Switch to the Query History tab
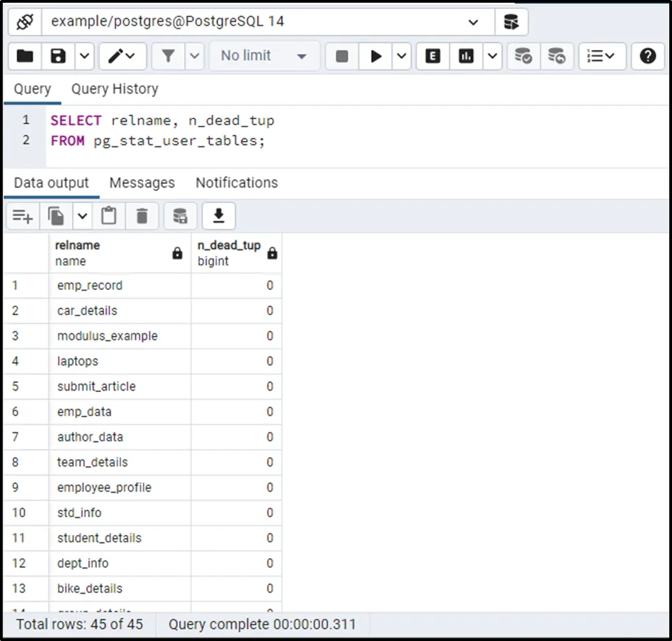The image size is (672, 641). [115, 89]
